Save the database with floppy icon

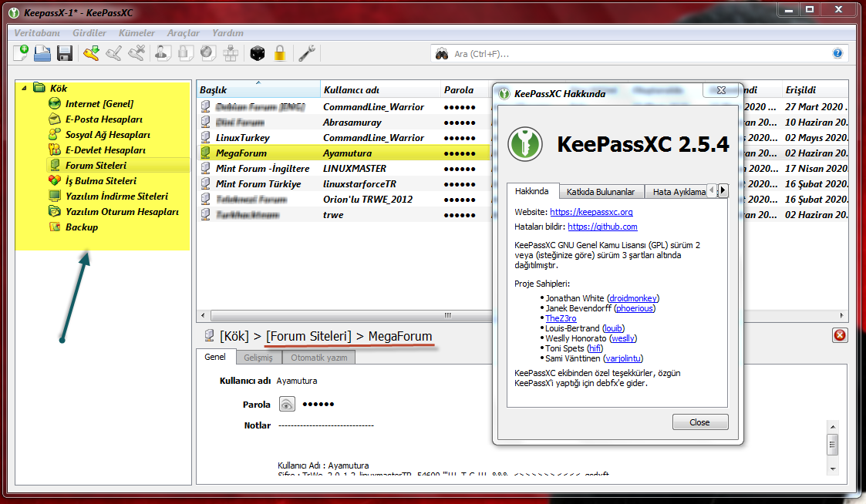[x=65, y=53]
